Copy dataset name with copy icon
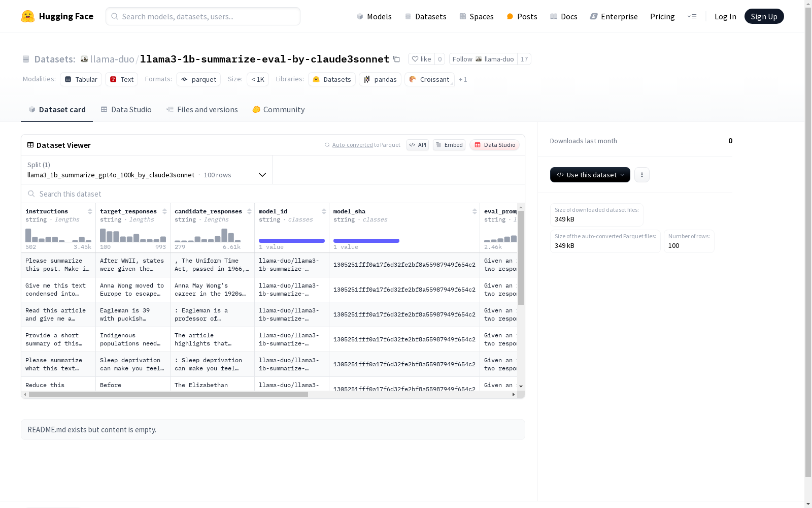 [x=396, y=59]
